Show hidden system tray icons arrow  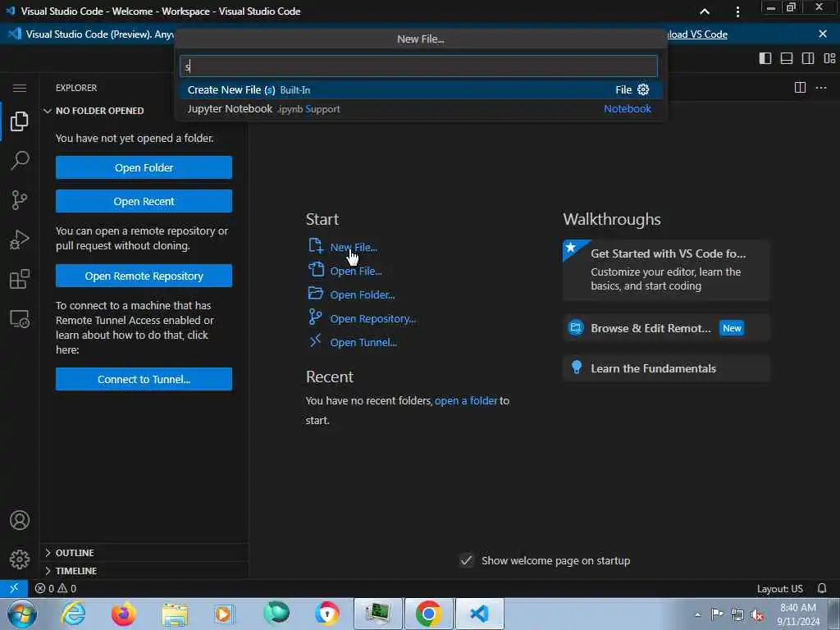pyautogui.click(x=697, y=614)
